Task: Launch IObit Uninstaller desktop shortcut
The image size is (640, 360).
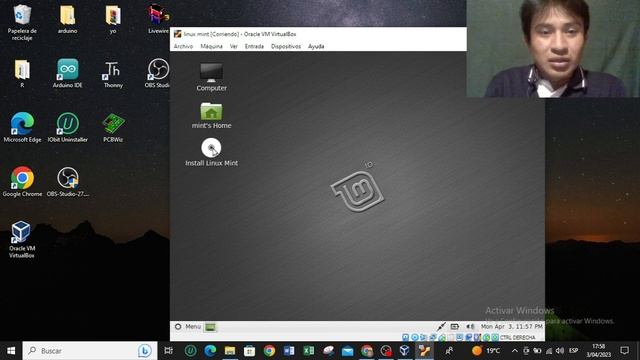Action: (67, 128)
